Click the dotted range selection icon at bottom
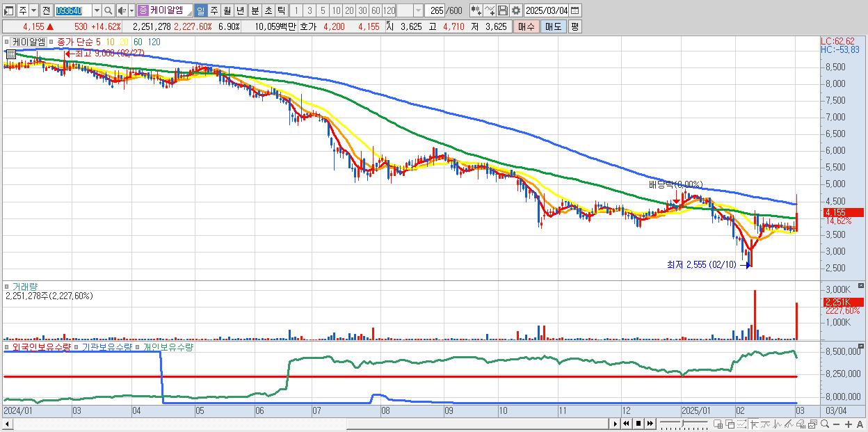This screenshot has width=868, height=432. click(741, 424)
